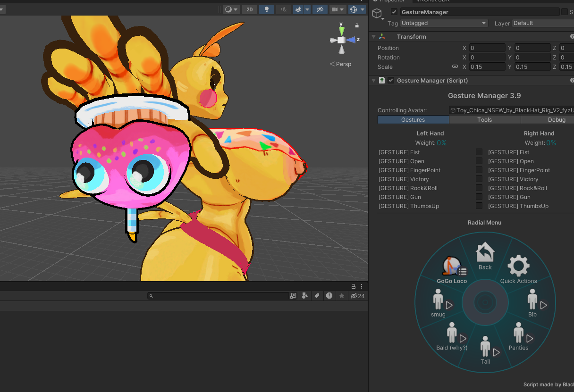Toggle the Scale constrain proportions link icon
This screenshot has height=392, width=574.
(455, 67)
